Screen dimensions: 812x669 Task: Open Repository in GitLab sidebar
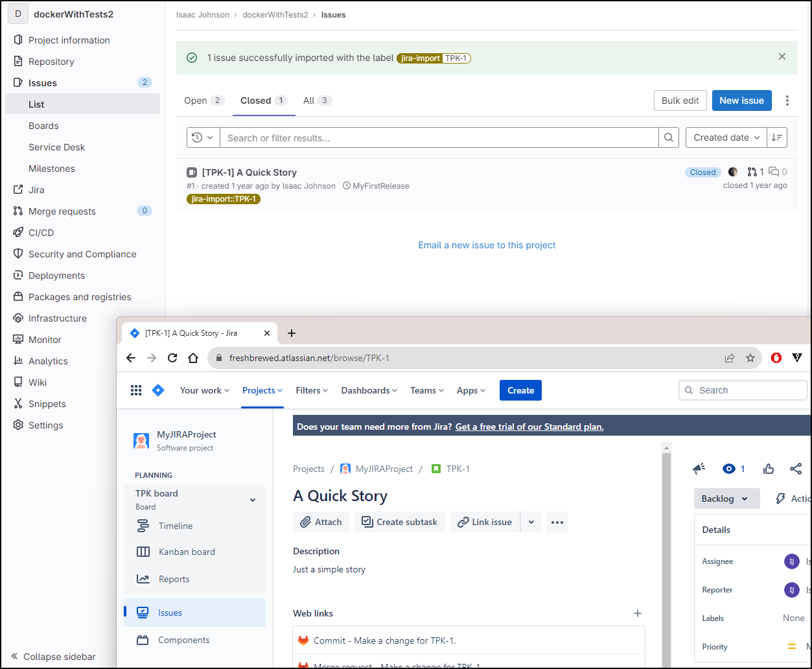[x=82, y=62]
